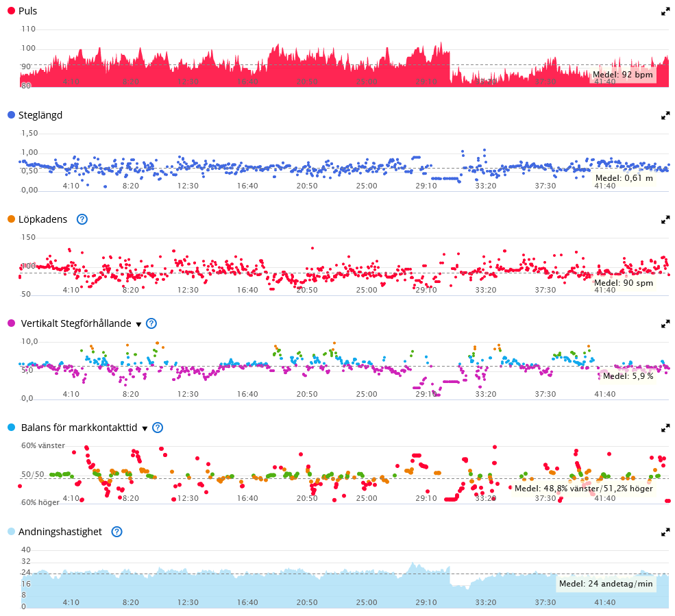Expand the Löpkadens chart to fullscreen
The width and height of the screenshot is (675, 616).
665,220
